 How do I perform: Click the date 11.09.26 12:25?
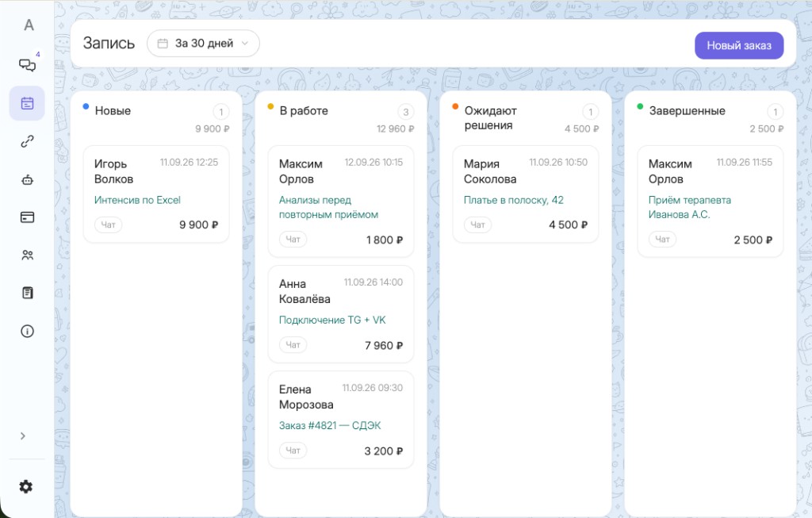189,162
